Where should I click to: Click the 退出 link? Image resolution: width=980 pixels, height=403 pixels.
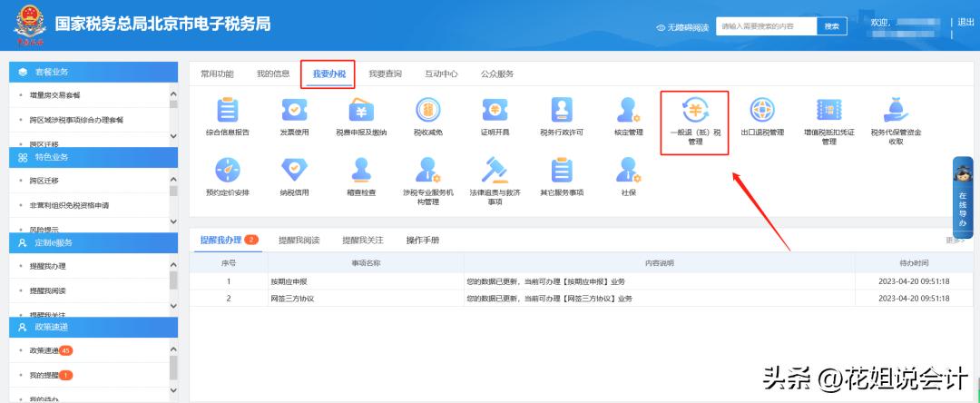(x=965, y=22)
